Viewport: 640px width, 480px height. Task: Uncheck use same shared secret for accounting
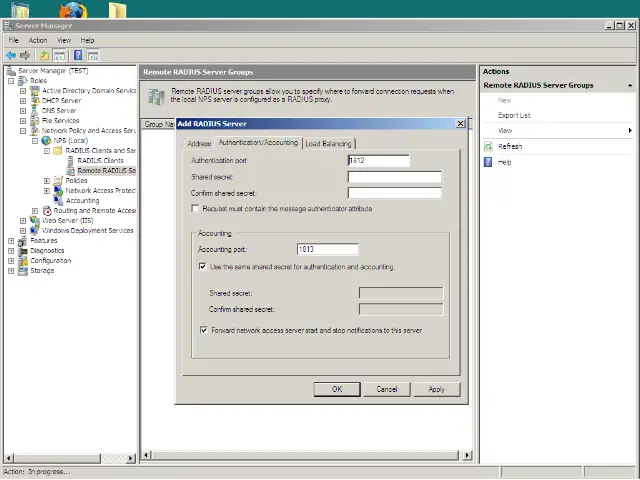(x=203, y=267)
